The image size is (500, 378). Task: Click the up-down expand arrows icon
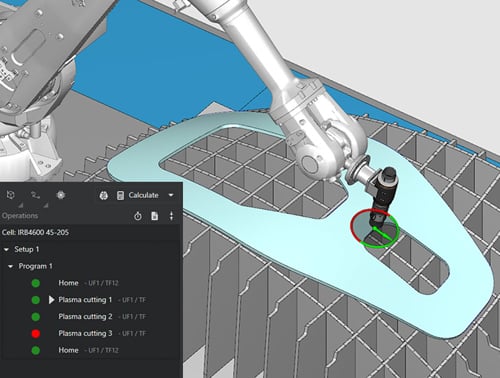pos(171,216)
